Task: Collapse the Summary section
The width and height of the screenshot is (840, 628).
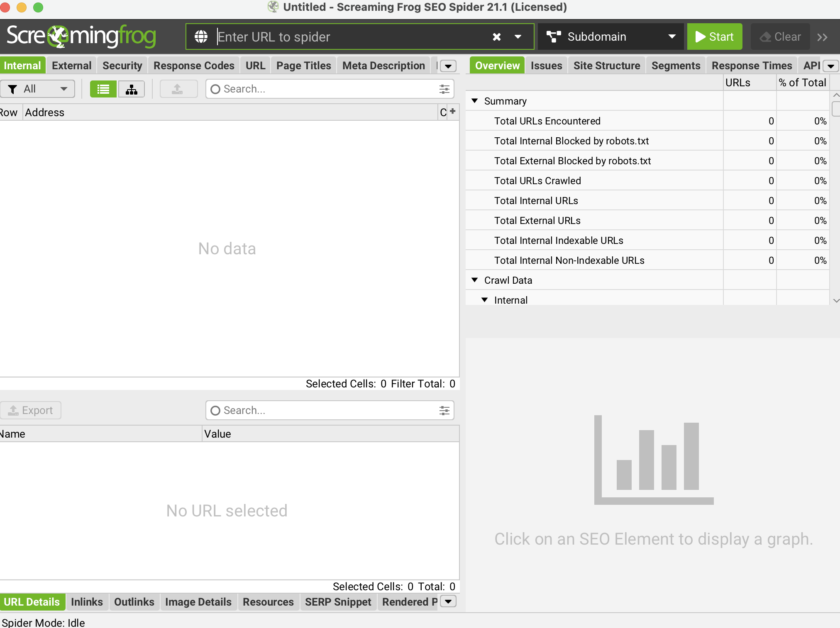Action: tap(475, 101)
